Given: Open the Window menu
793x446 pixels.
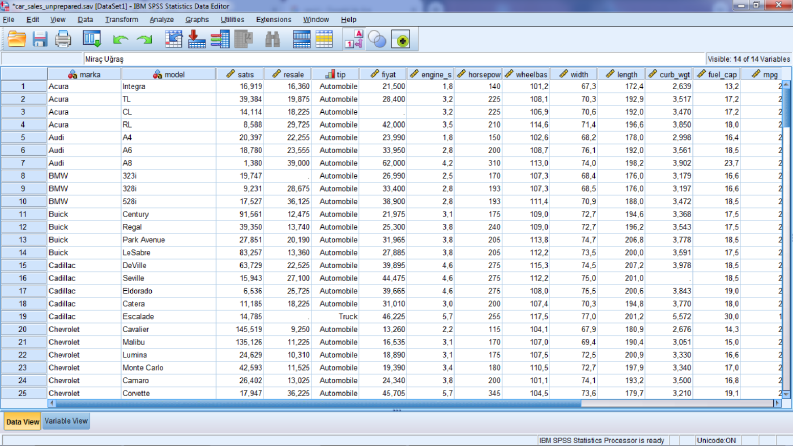Looking at the screenshot, I should click(x=316, y=19).
